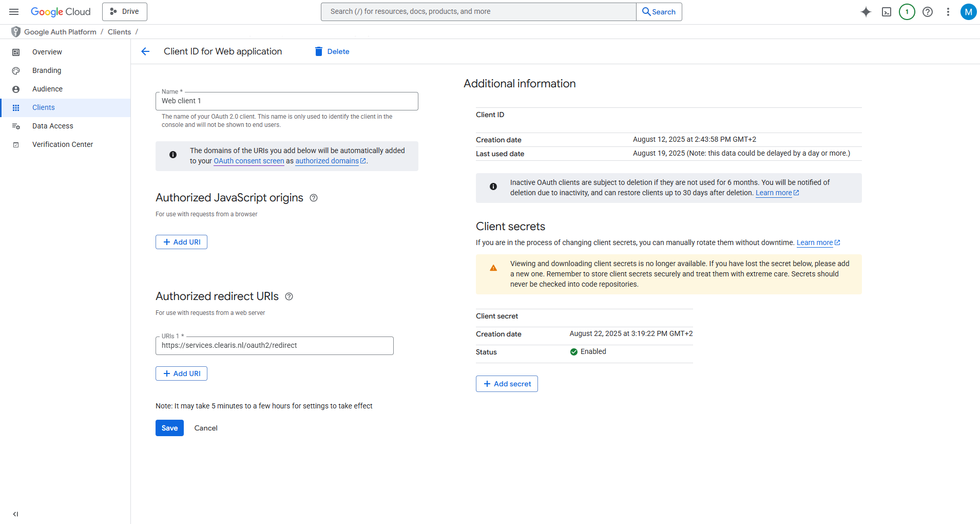Click the Save button

click(x=169, y=428)
